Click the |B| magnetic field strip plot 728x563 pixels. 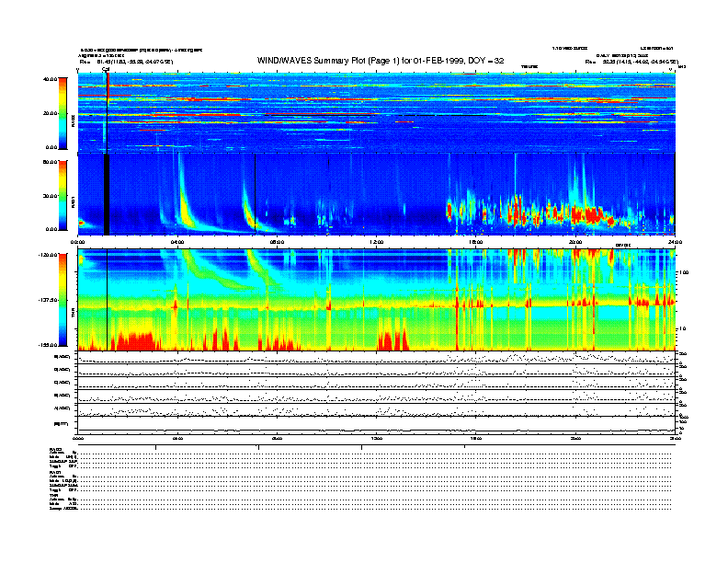377,426
